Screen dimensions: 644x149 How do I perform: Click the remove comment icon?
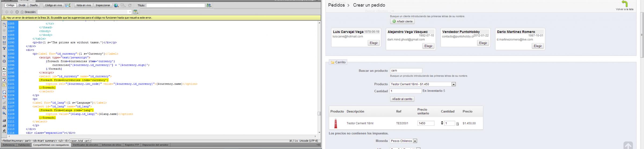(x=4, y=97)
